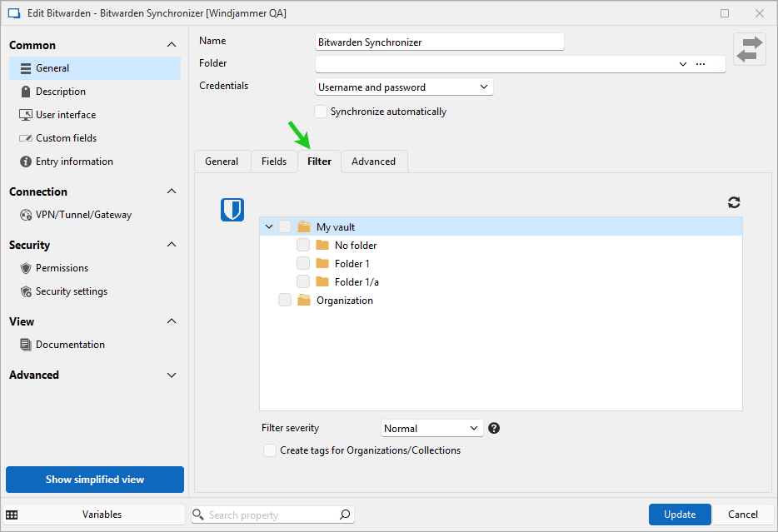This screenshot has height=532, width=778.
Task: Open VPN/Tunnel/Gateway settings in the sidebar
Action: (x=83, y=215)
